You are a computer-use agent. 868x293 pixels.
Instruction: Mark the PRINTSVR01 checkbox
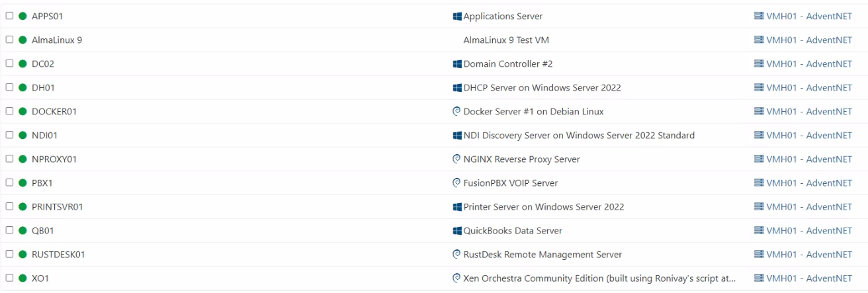pyautogui.click(x=9, y=206)
